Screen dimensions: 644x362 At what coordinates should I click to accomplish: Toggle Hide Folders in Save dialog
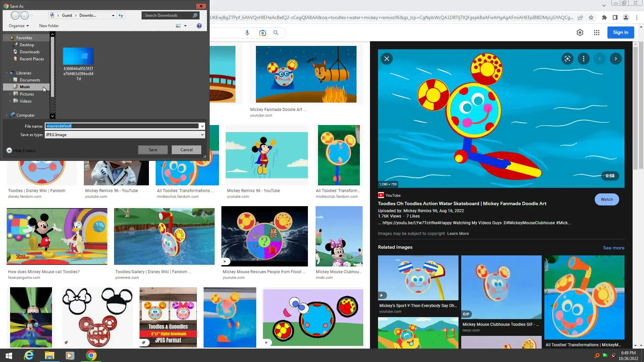21,150
